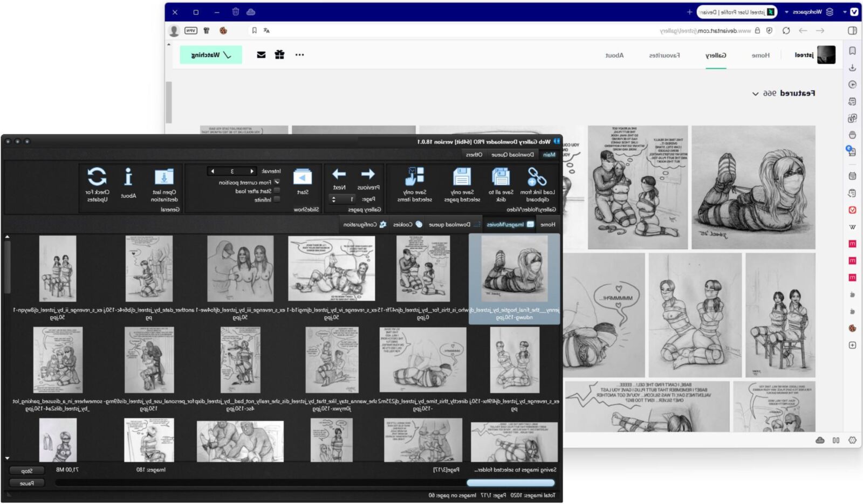Click the bookmark page icon in toolbar
This screenshot has height=504, width=863.
[254, 31]
